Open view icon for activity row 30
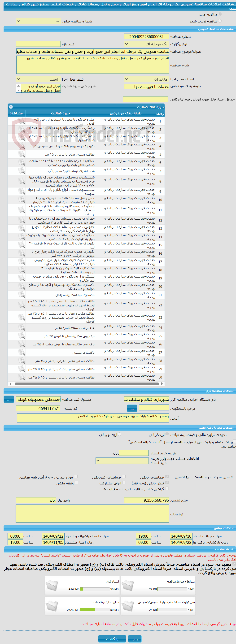 (x=22, y=377)
